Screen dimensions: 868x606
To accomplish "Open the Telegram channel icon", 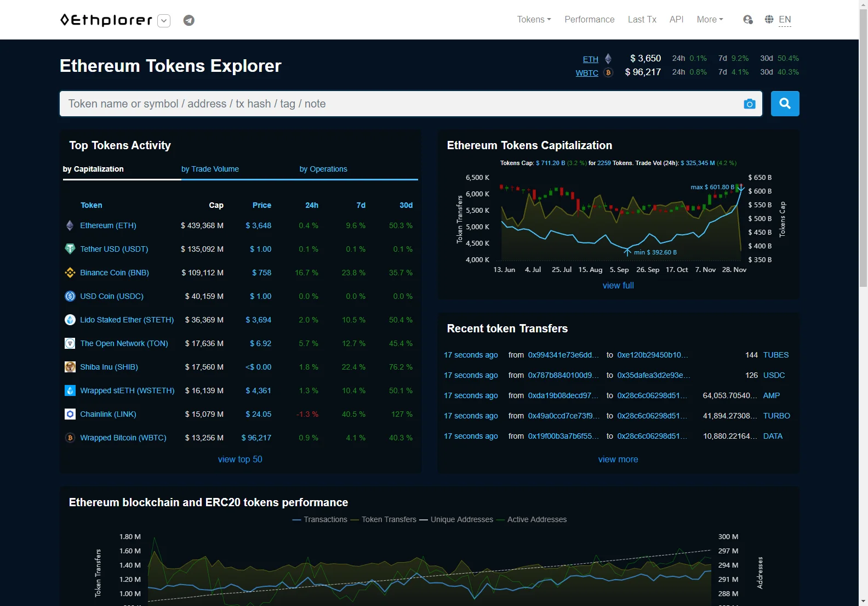I will click(x=189, y=20).
